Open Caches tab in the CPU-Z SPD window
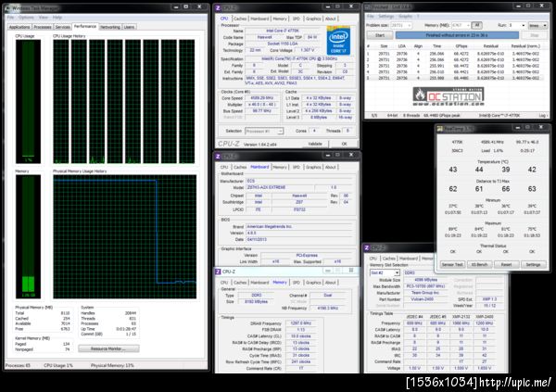Screen dimensions: 556x392 click(x=389, y=259)
